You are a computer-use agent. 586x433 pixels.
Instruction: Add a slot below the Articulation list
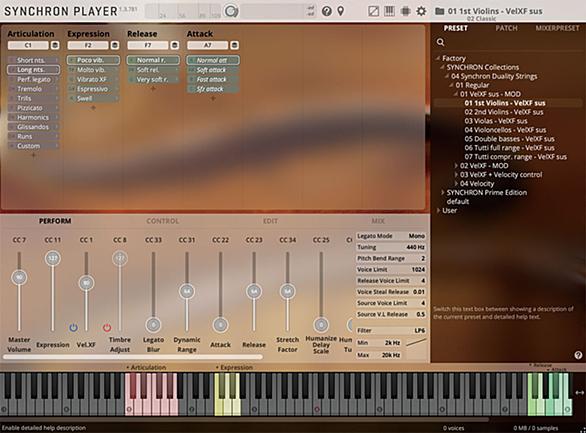click(34, 155)
